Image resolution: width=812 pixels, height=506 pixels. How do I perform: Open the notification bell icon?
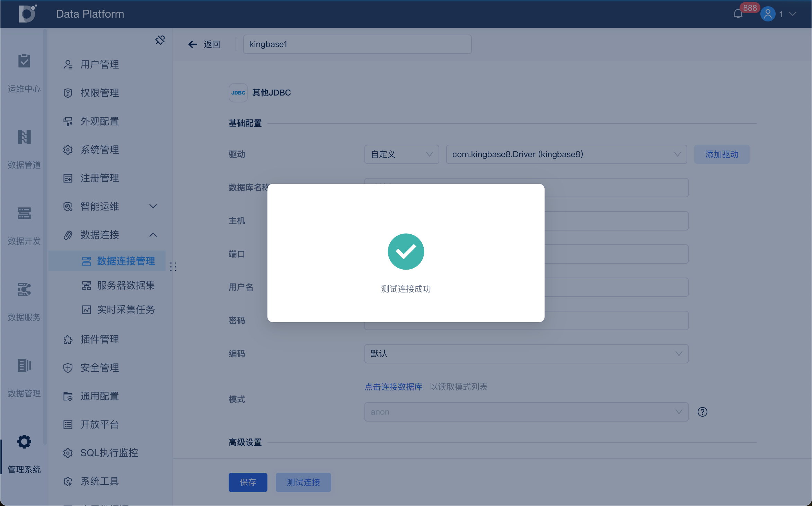[738, 14]
